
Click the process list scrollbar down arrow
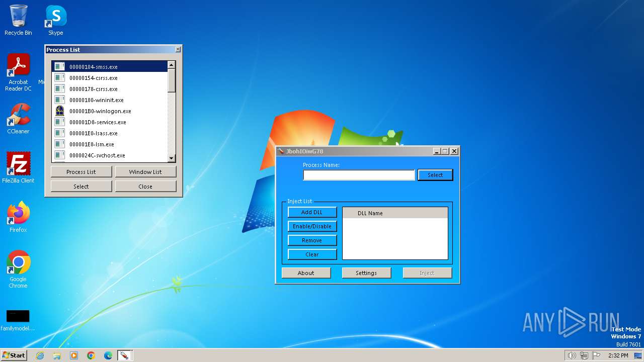coord(172,158)
